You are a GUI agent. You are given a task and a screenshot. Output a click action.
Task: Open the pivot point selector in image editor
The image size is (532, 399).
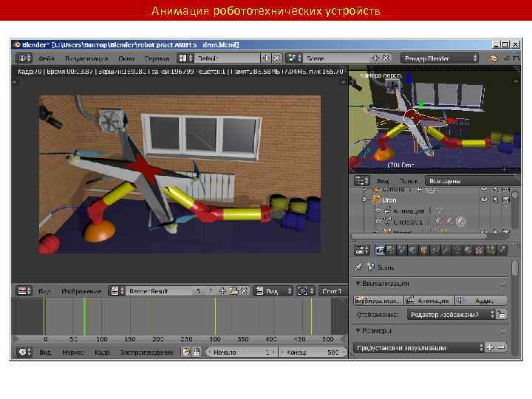pyautogui.click(x=305, y=291)
